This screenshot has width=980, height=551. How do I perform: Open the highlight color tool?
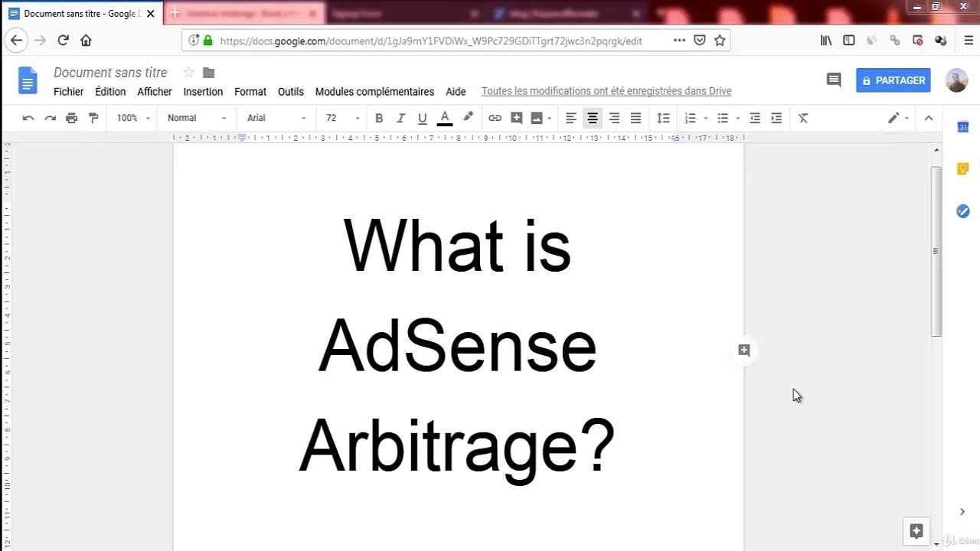pyautogui.click(x=468, y=118)
